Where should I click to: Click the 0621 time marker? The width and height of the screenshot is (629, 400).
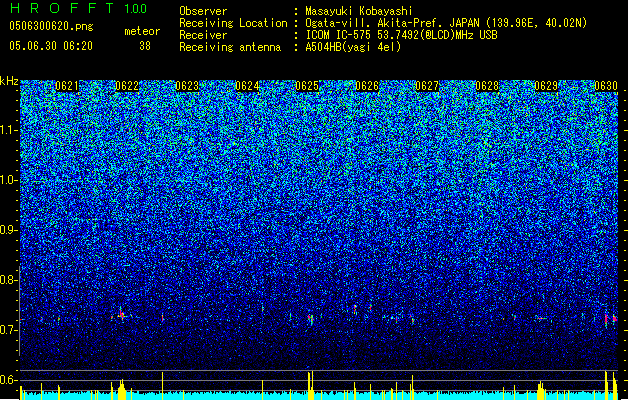[67, 86]
